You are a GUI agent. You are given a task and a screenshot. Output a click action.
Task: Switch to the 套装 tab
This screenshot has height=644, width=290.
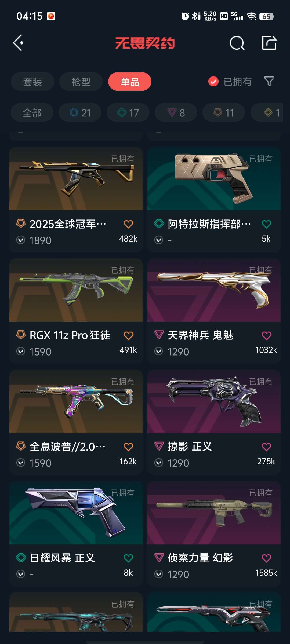pyautogui.click(x=32, y=82)
